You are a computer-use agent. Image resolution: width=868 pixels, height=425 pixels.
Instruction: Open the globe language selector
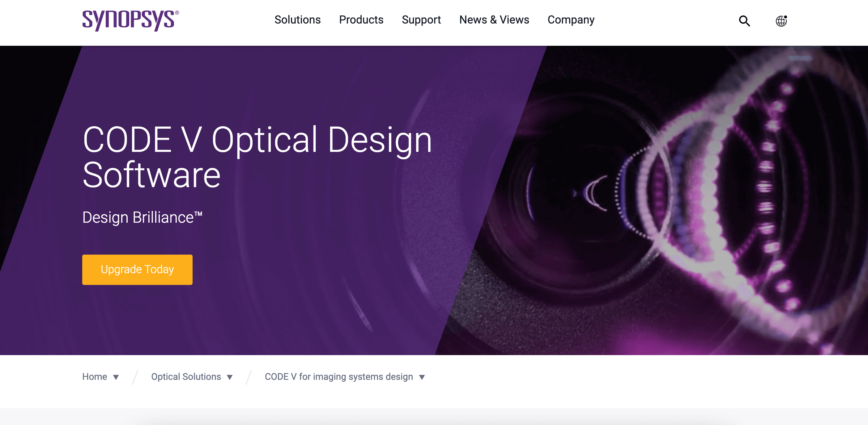click(x=781, y=21)
